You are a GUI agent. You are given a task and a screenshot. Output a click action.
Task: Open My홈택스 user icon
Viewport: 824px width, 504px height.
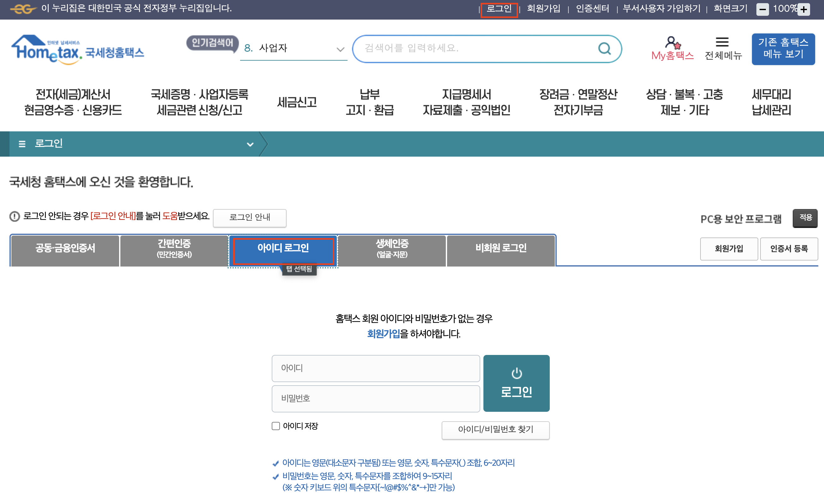coord(673,43)
